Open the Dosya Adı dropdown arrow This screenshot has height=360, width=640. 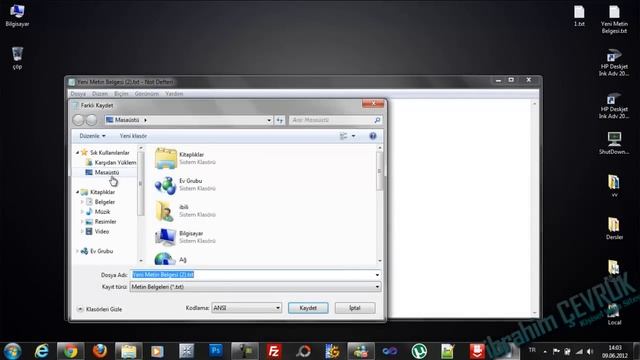[377, 275]
